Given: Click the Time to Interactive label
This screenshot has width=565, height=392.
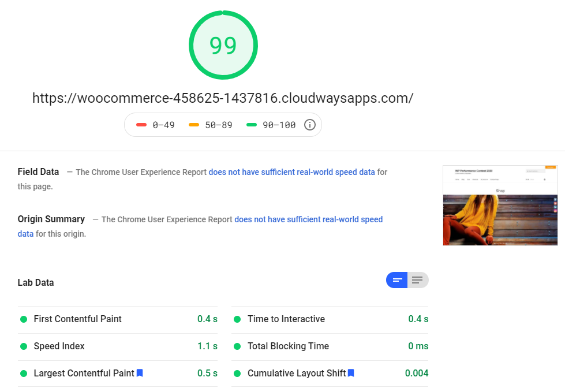Looking at the screenshot, I should 286,319.
